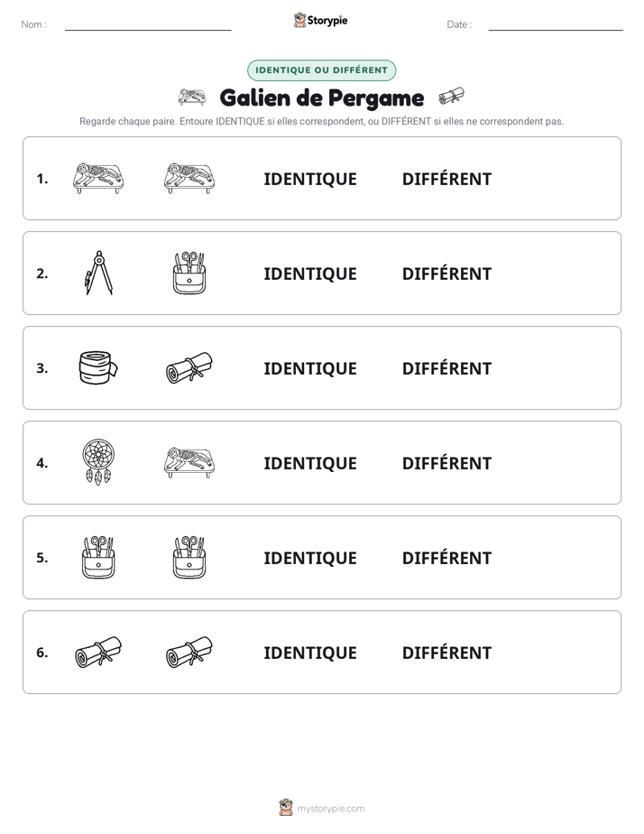Viewport: 644px width, 834px height.
Task: Click the tool pouch icon in row 2
Action: tap(189, 273)
